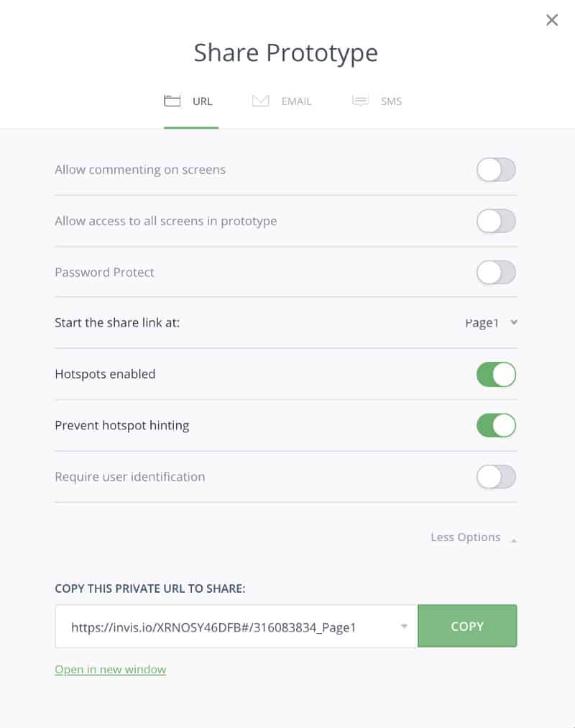Select the URL tab label

[x=202, y=101]
